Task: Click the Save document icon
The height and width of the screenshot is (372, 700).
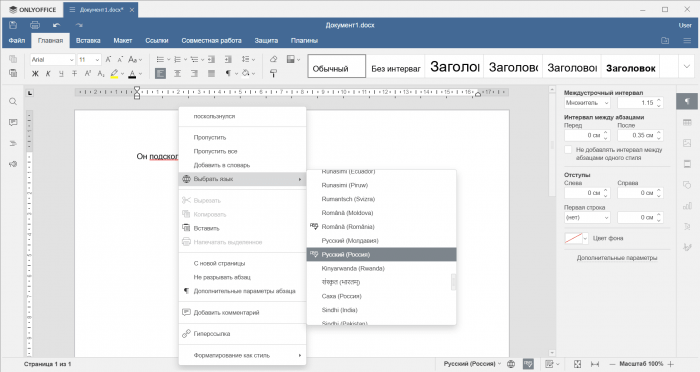Action: tap(13, 25)
